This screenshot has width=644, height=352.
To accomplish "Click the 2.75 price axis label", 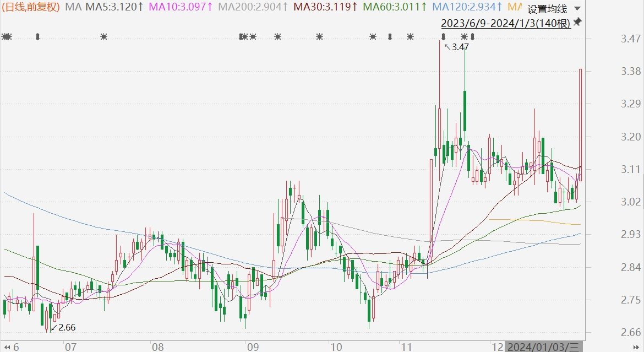I will (630, 299).
